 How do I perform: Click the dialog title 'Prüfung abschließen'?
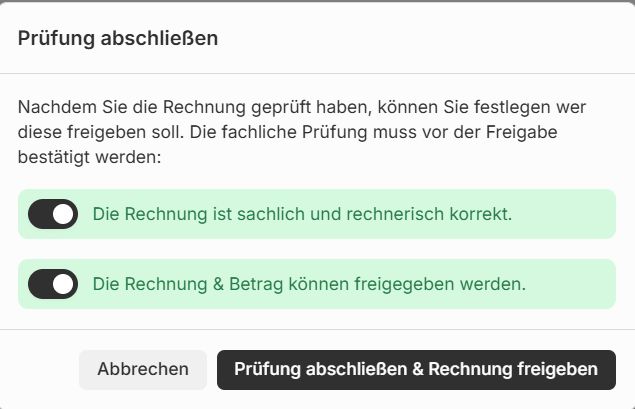[118, 39]
